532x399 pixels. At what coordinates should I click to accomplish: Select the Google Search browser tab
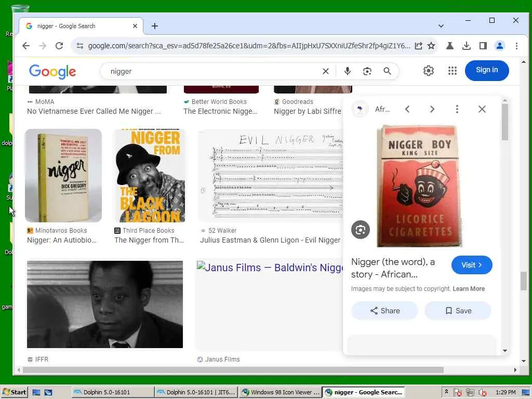81,26
